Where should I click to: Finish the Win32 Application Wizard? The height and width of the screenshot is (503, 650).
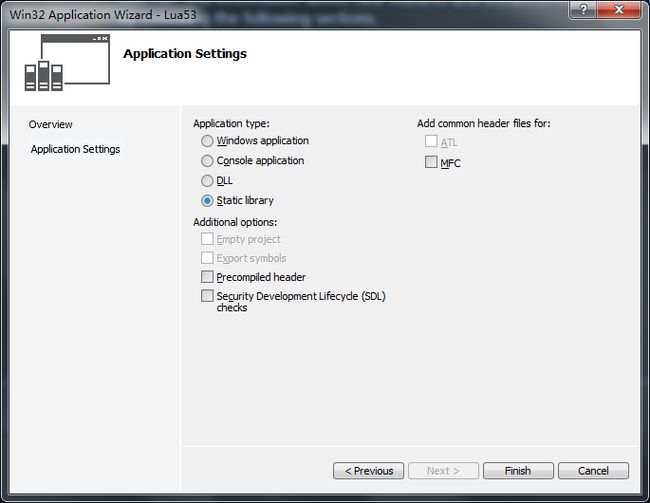pos(518,471)
